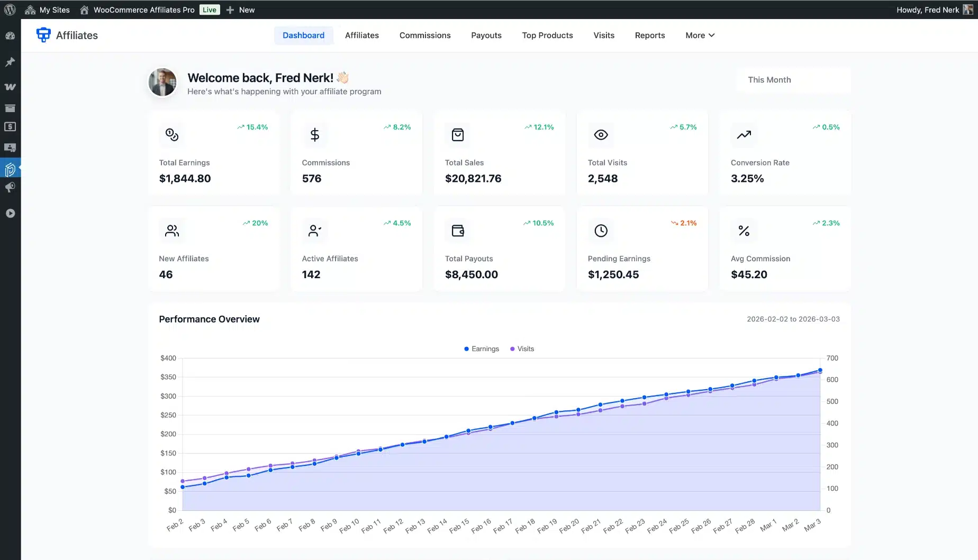Click Fred Nerk's profile avatar photo
Viewport: 978px width, 560px height.
point(162,82)
